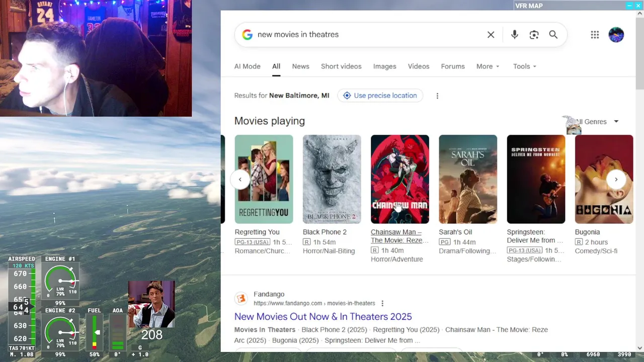Viewport: 644px width, 362px height.
Task: Click the New Baltimore, MI location text
Action: (x=299, y=96)
